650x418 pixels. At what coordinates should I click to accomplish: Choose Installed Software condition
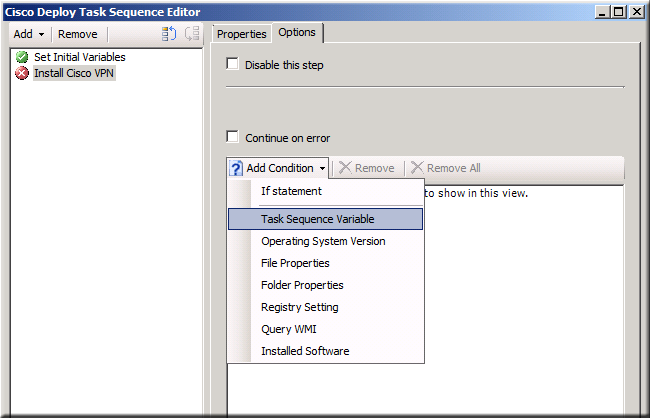pyautogui.click(x=326, y=351)
